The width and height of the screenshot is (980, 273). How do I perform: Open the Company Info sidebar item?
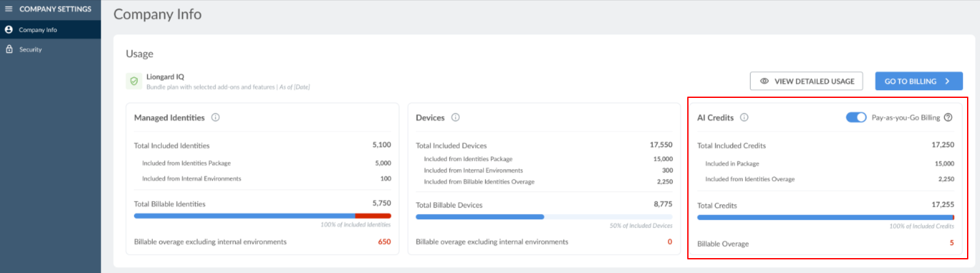(x=38, y=29)
